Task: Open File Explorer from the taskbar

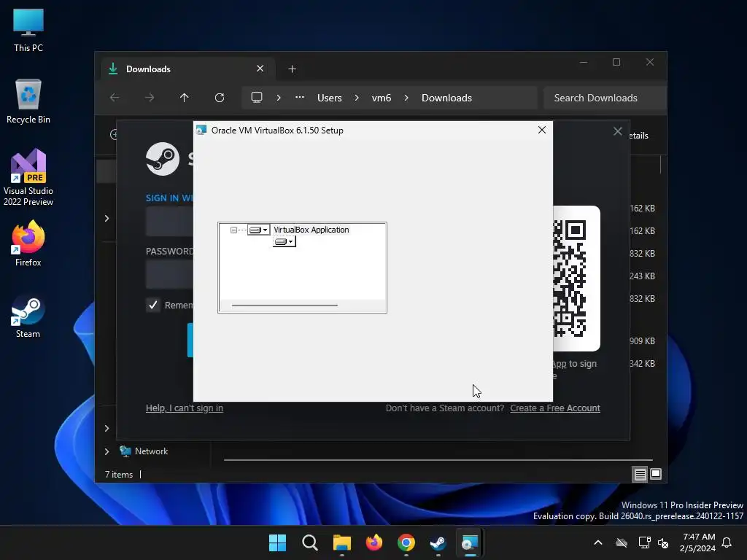Action: [341, 542]
